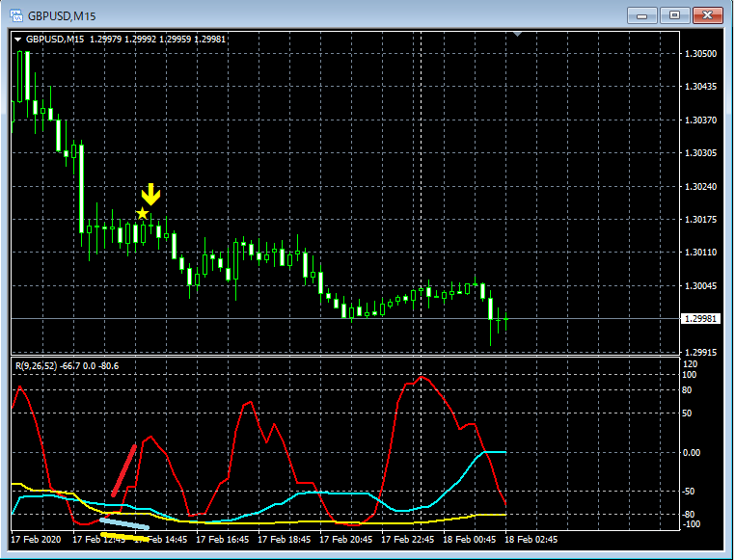735x560 pixels.
Task: Minimize the GBPUSD,M15 chart window
Action: [642, 15]
